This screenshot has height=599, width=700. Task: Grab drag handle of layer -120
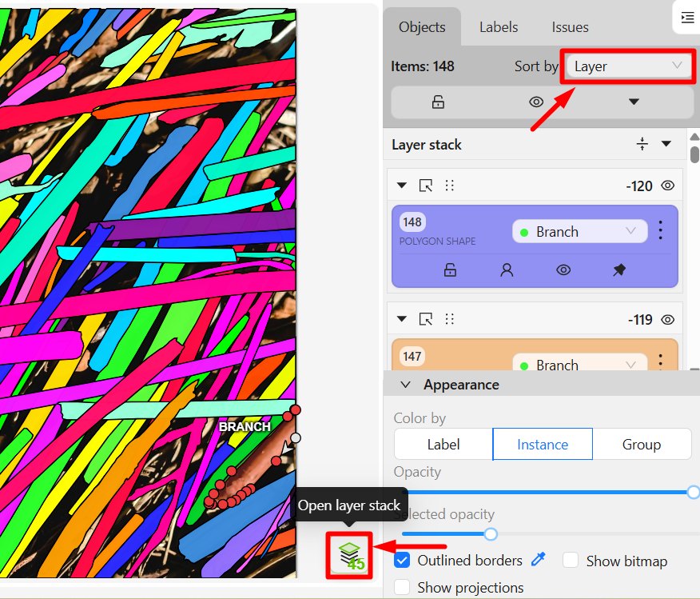[x=450, y=185]
